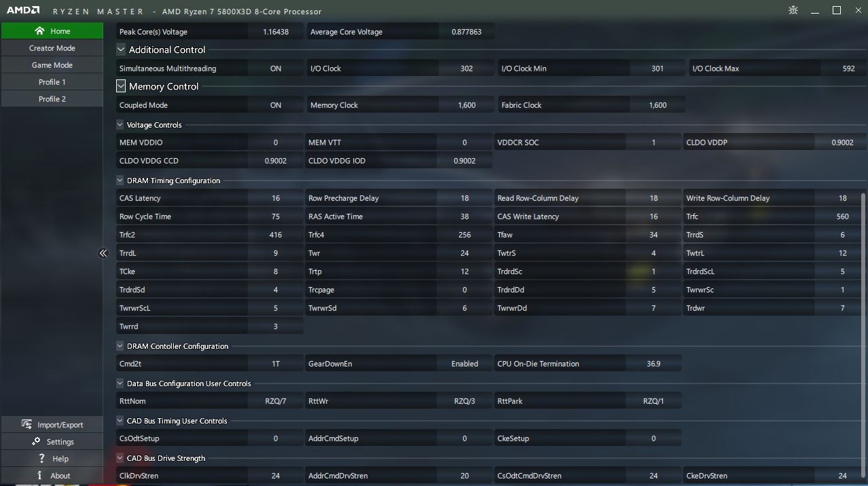This screenshot has width=868, height=486.
Task: Click the Cmd2t value 1T
Action: pos(276,364)
